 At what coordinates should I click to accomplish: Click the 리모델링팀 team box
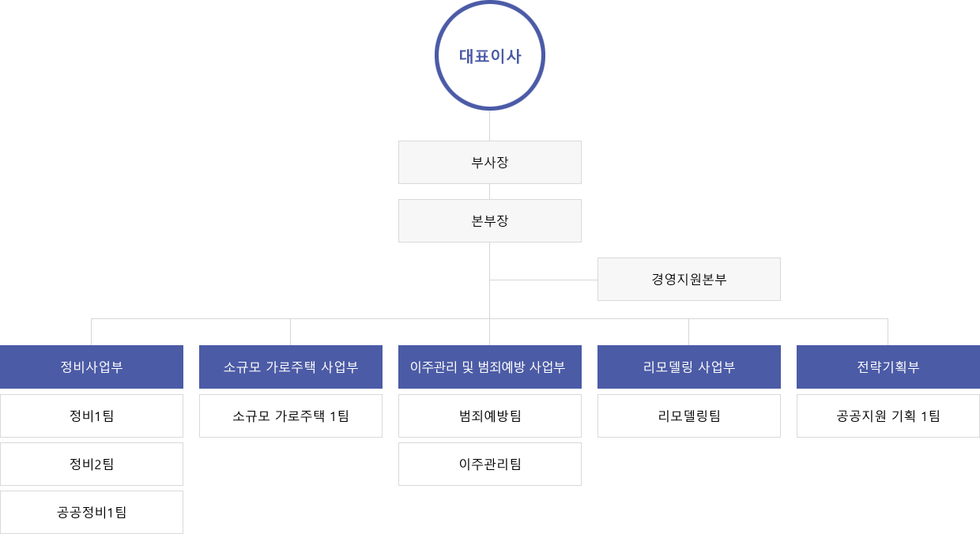click(689, 416)
